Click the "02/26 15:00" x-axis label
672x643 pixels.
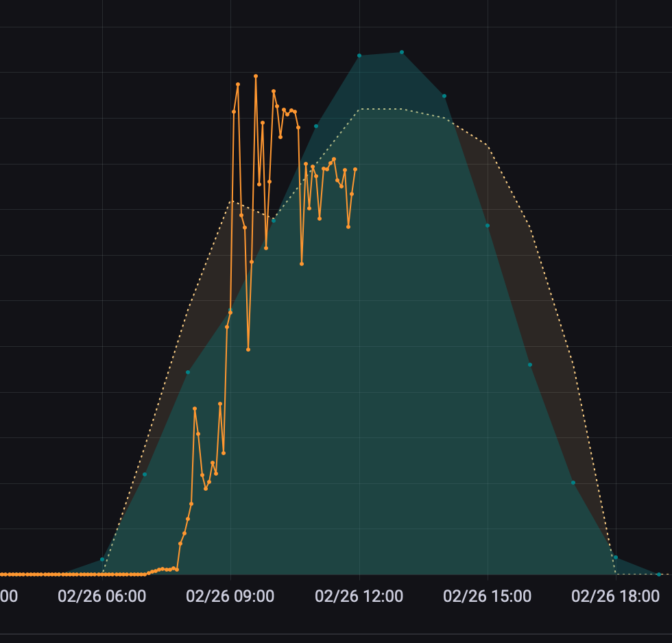click(x=488, y=596)
